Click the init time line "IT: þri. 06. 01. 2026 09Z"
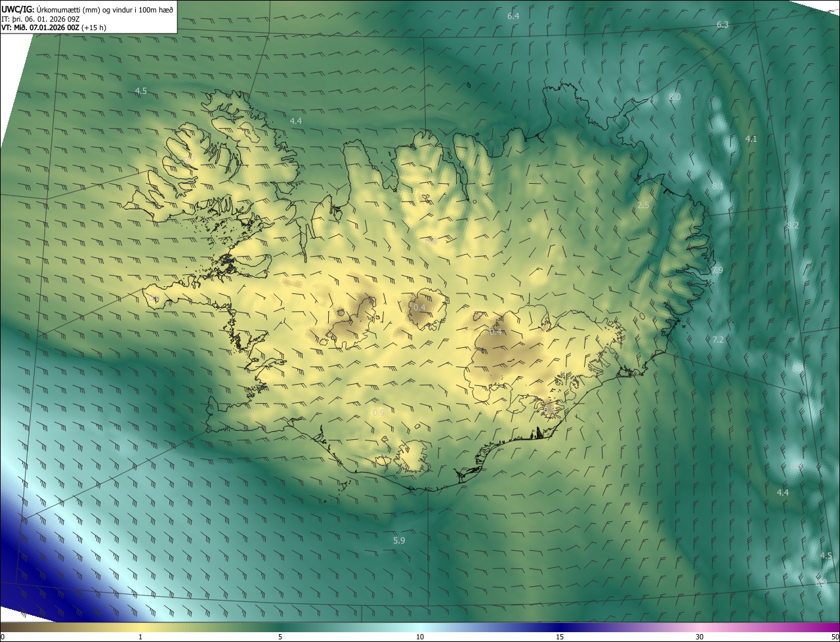Screen dimensions: 840x642 41,19
